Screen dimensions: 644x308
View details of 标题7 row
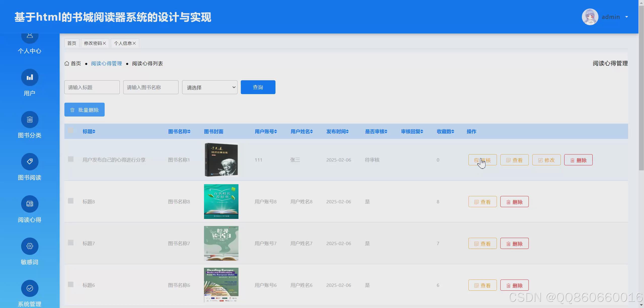coord(482,244)
